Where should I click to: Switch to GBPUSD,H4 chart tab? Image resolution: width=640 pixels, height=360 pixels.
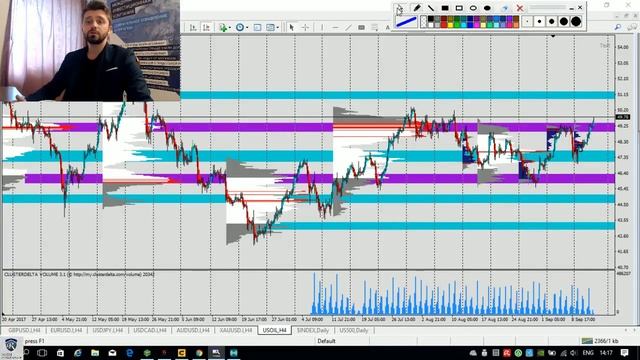point(24,330)
